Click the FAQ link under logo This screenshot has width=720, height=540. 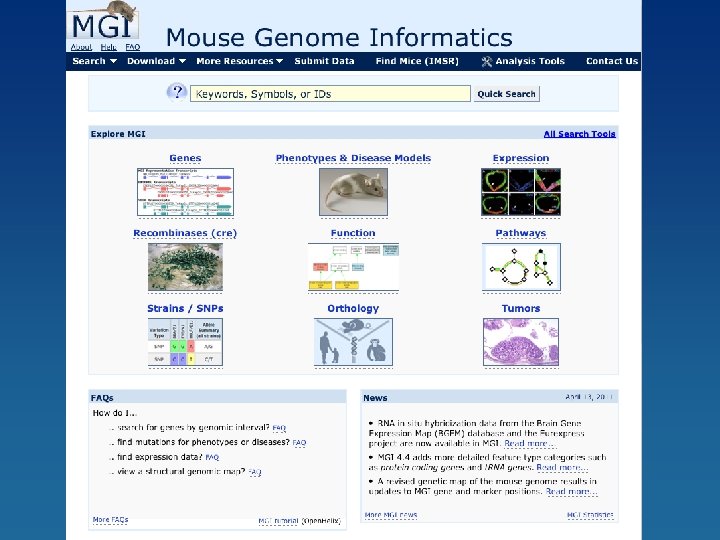[133, 47]
